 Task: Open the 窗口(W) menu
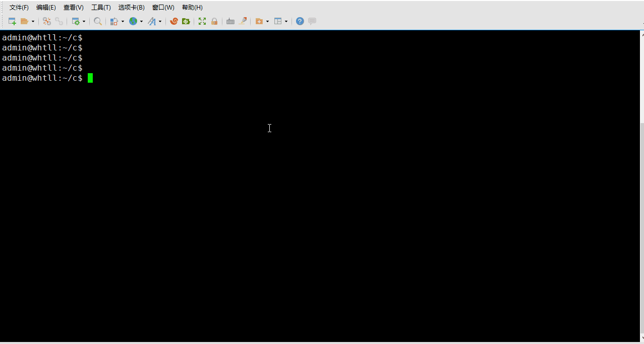163,8
